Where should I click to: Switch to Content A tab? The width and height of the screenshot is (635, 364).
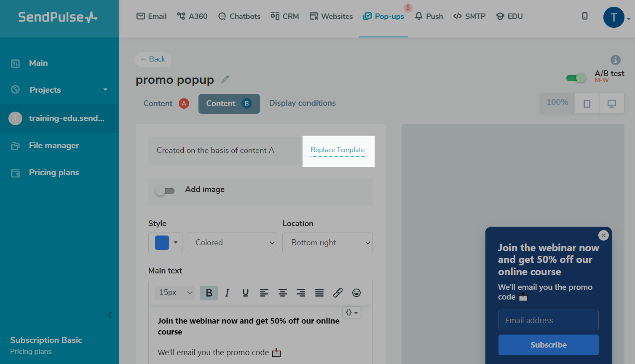coord(166,104)
